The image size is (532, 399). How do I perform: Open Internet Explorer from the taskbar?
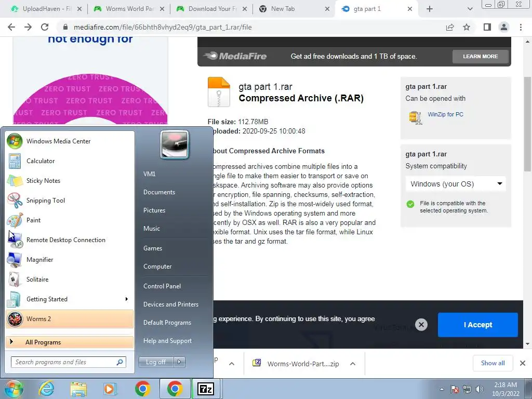pos(46,389)
